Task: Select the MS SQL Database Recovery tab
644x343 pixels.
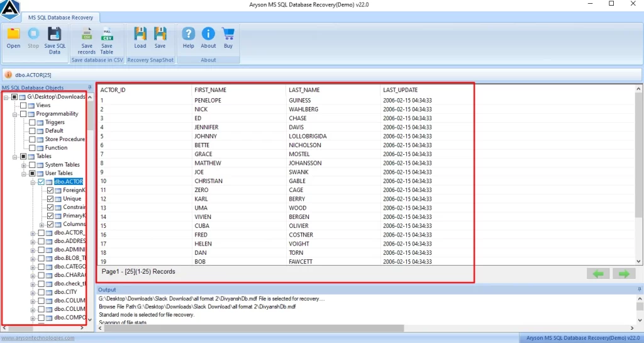Action: 61,17
